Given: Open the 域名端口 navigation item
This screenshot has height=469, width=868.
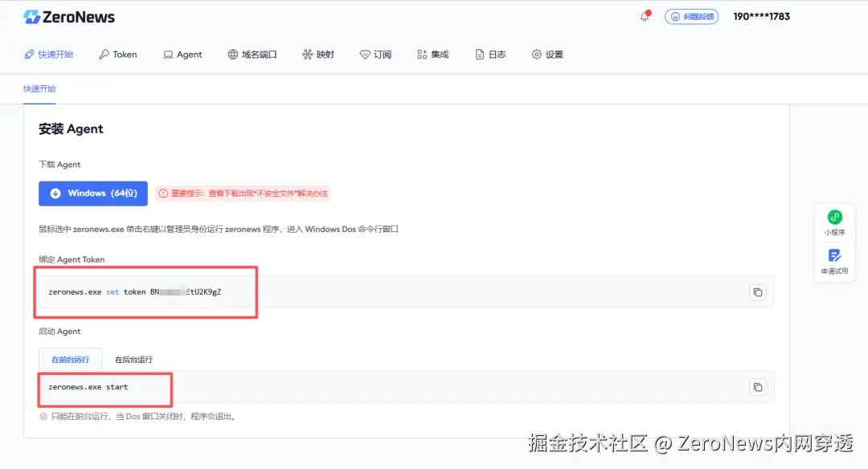Looking at the screenshot, I should coord(252,54).
